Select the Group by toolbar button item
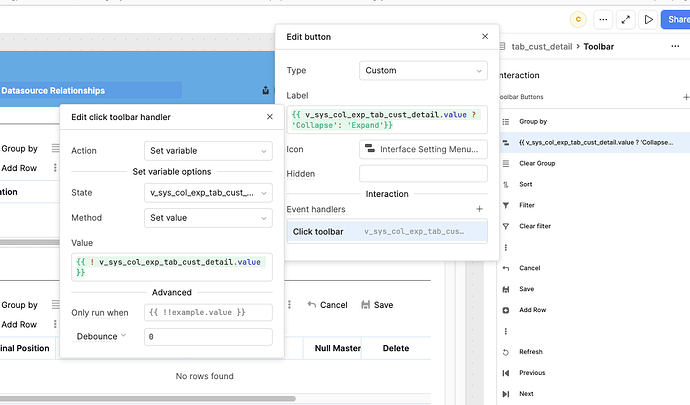 (594, 122)
